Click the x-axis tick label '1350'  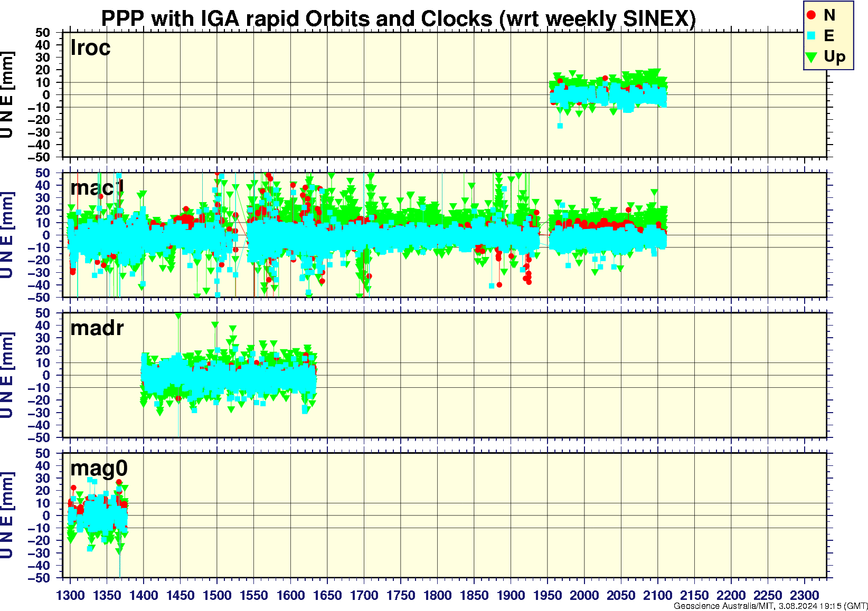point(107,595)
